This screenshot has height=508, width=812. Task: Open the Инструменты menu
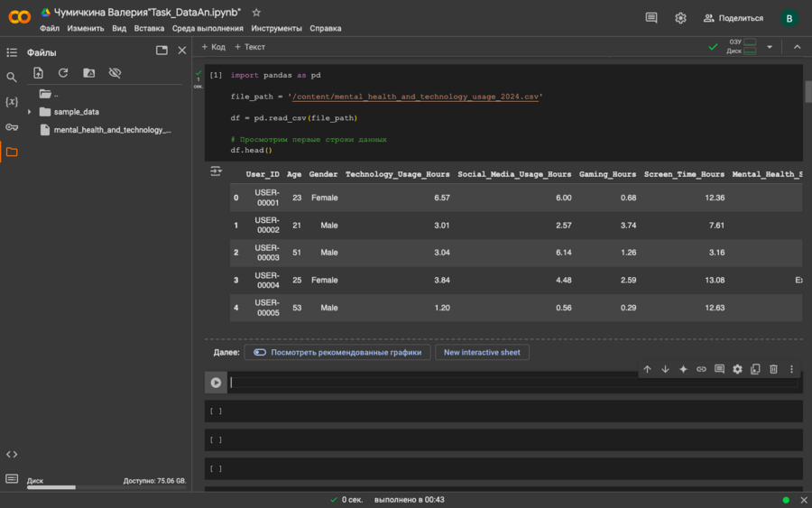pos(277,28)
